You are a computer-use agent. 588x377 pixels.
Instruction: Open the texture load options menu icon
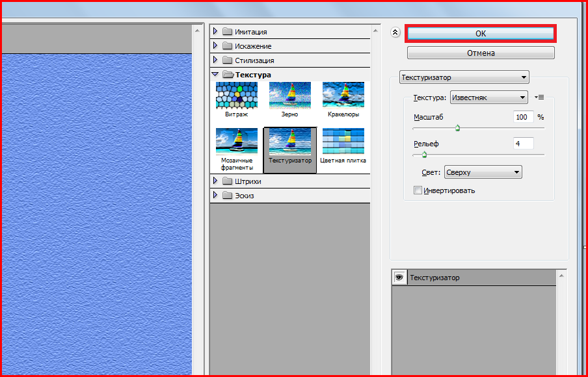(539, 97)
